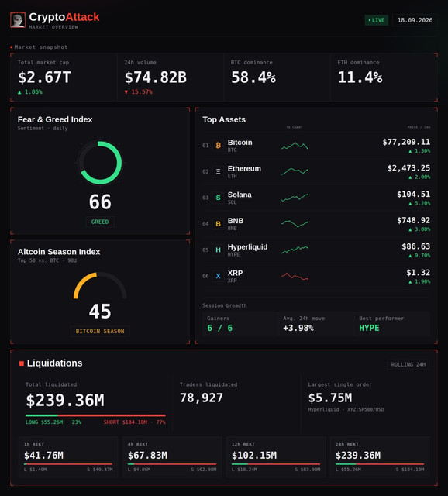The height and width of the screenshot is (496, 448).
Task: Select the 1h REKT card
Action: point(68,456)
